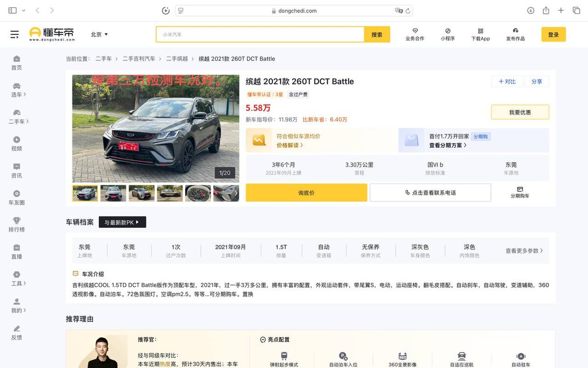Open 资讯 in left sidebar
The image size is (588, 368).
(17, 171)
